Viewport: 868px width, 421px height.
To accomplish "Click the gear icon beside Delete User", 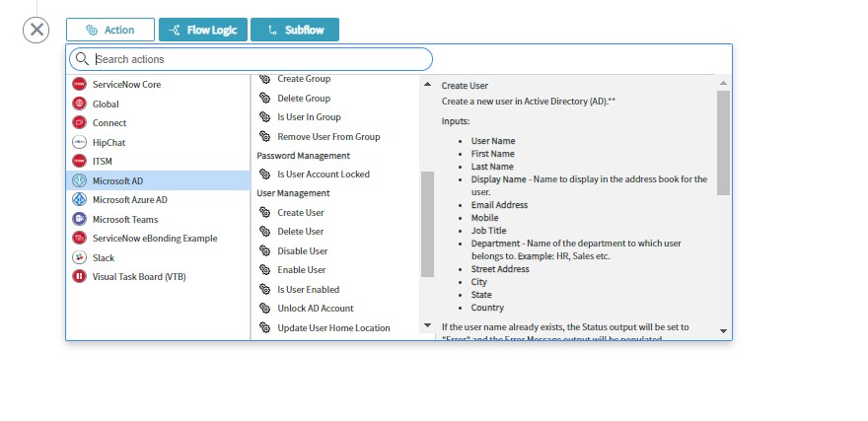I will coord(265,232).
